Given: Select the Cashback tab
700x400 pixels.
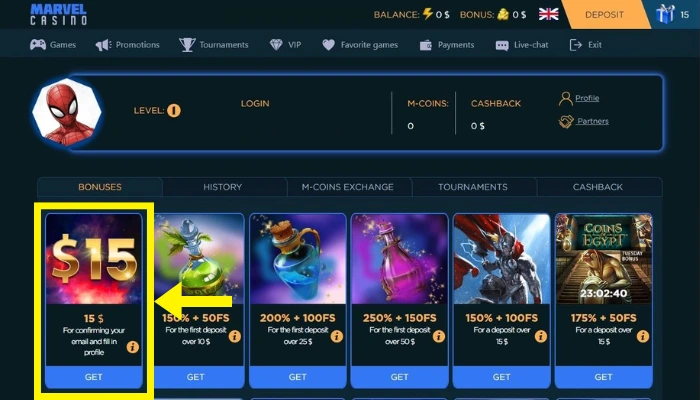Looking at the screenshot, I should point(598,187).
